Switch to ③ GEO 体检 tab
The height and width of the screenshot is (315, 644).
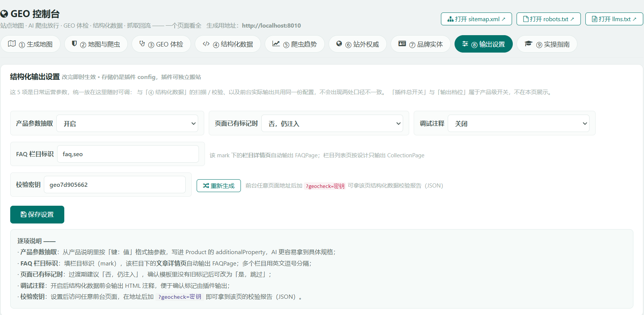pos(161,44)
